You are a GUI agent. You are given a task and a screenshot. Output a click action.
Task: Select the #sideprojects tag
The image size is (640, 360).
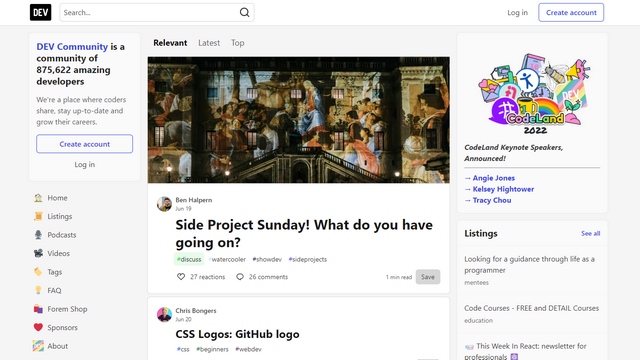(x=307, y=259)
